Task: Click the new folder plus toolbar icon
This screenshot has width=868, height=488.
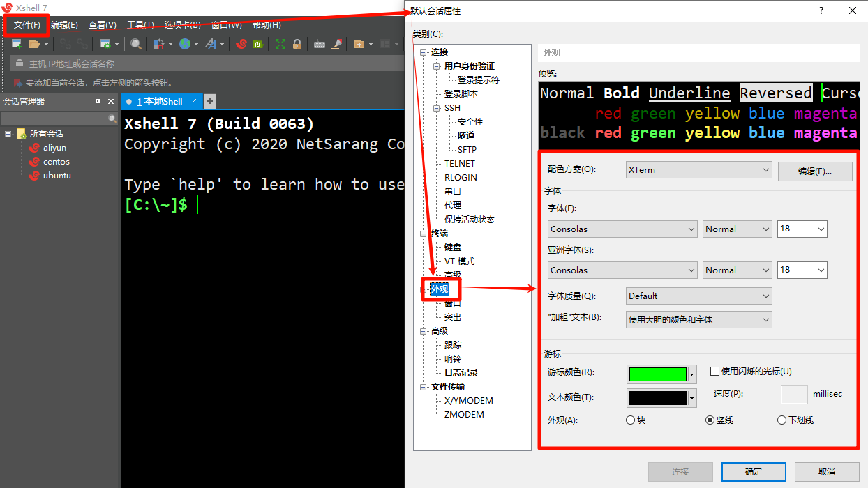Action: click(x=359, y=44)
